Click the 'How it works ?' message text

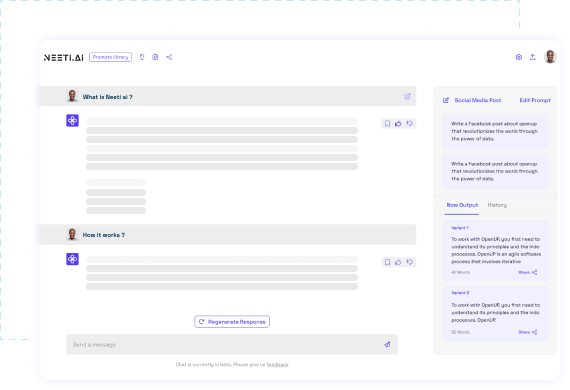coord(104,235)
